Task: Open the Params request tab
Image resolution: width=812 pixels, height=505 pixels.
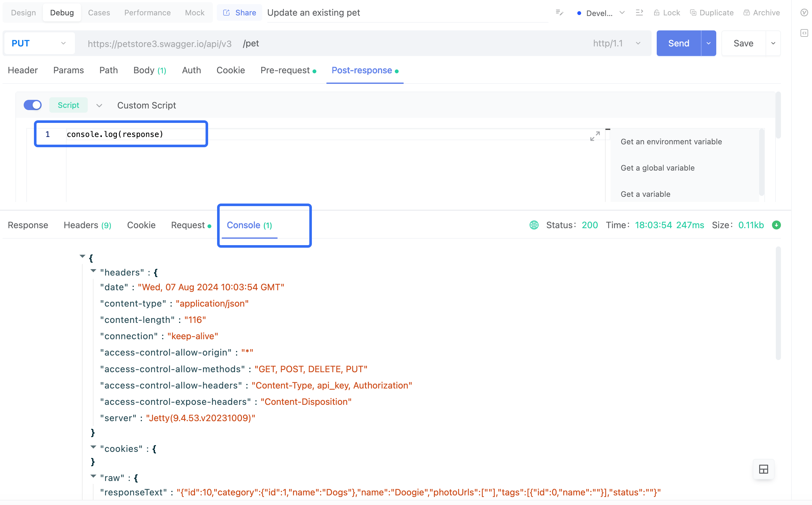Action: point(69,70)
